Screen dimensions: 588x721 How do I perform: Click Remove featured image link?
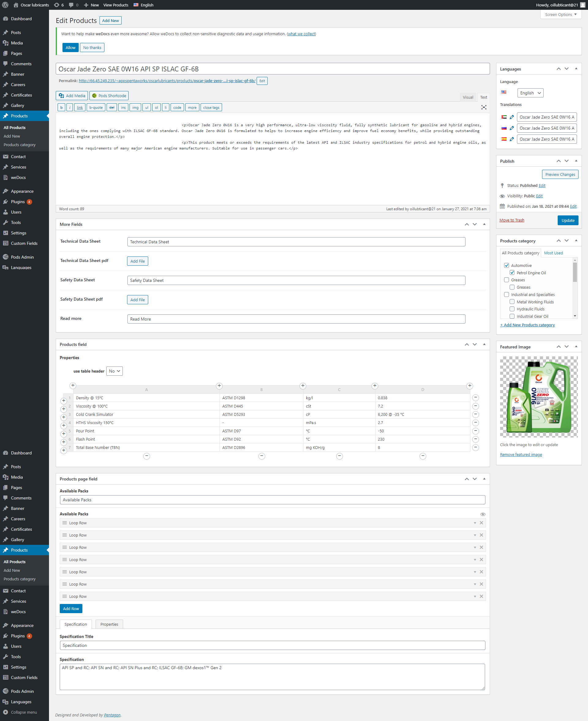click(x=521, y=455)
